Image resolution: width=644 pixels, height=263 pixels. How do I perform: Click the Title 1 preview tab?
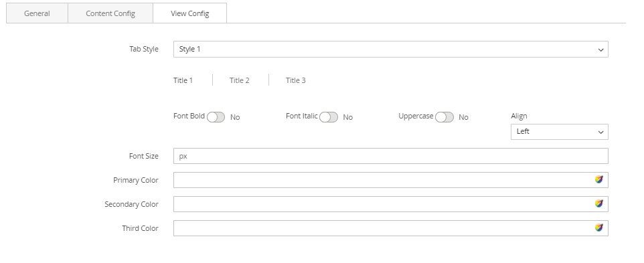pos(183,80)
